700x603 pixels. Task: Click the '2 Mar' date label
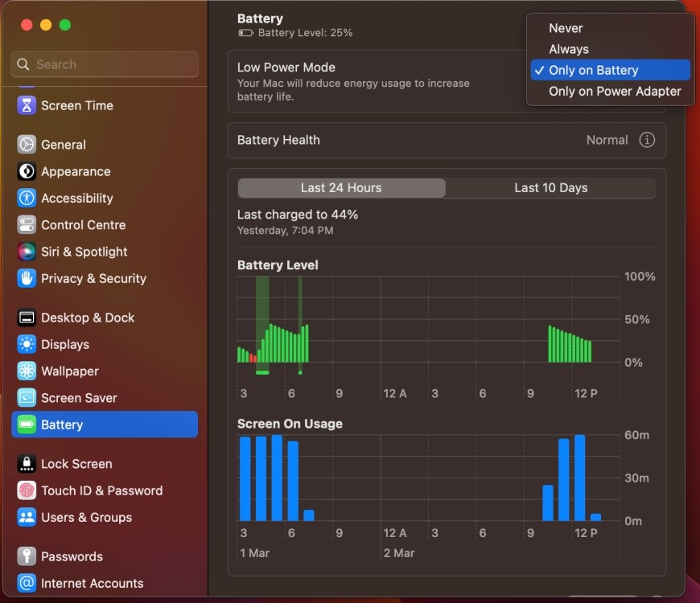(399, 553)
